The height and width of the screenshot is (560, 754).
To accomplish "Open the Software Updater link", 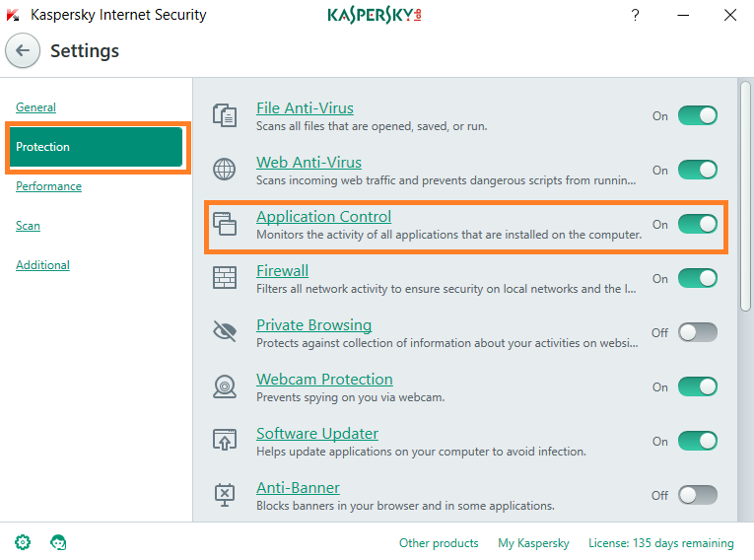I will point(317,434).
